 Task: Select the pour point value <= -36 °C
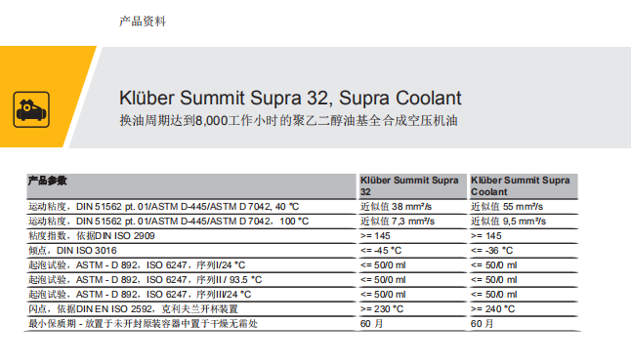pyautogui.click(x=491, y=251)
